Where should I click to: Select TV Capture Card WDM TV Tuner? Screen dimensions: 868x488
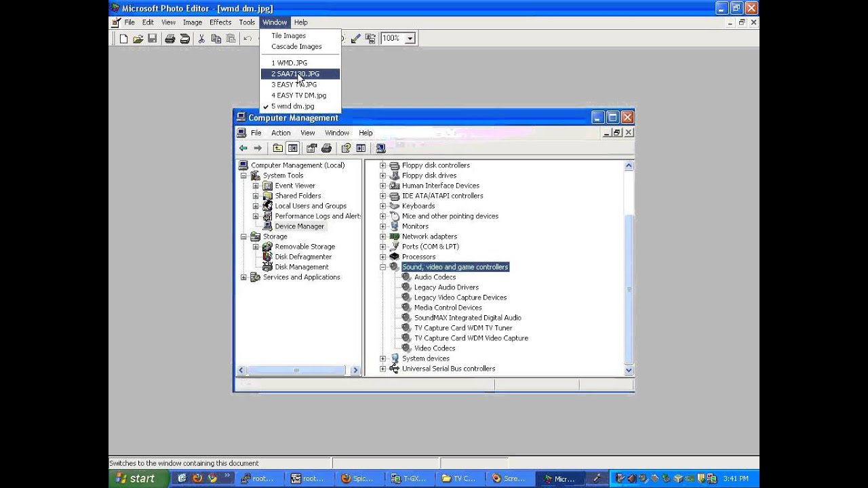(463, 328)
